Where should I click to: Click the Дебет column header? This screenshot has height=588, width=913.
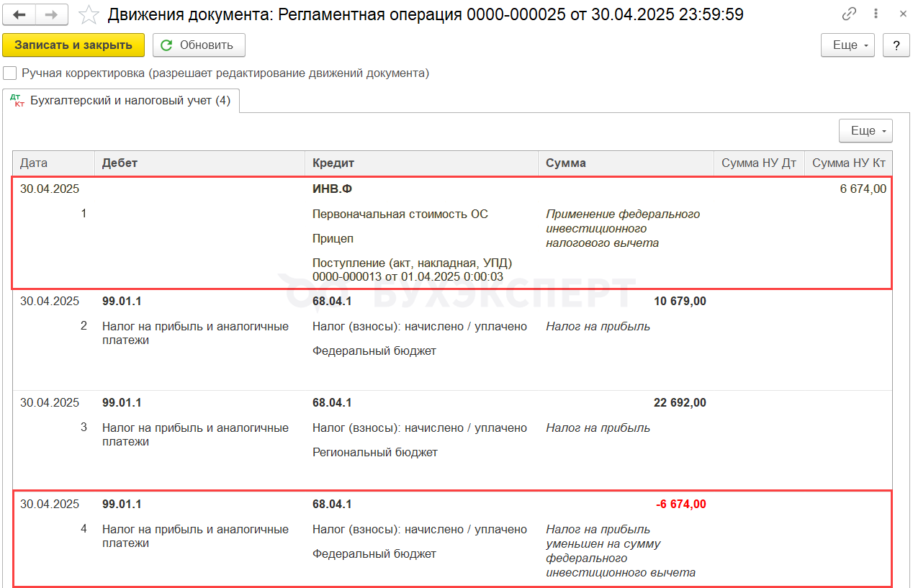[x=199, y=163]
